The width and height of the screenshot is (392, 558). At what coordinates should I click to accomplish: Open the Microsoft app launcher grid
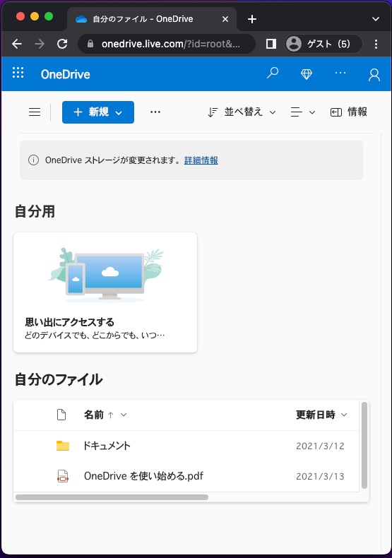tap(18, 73)
